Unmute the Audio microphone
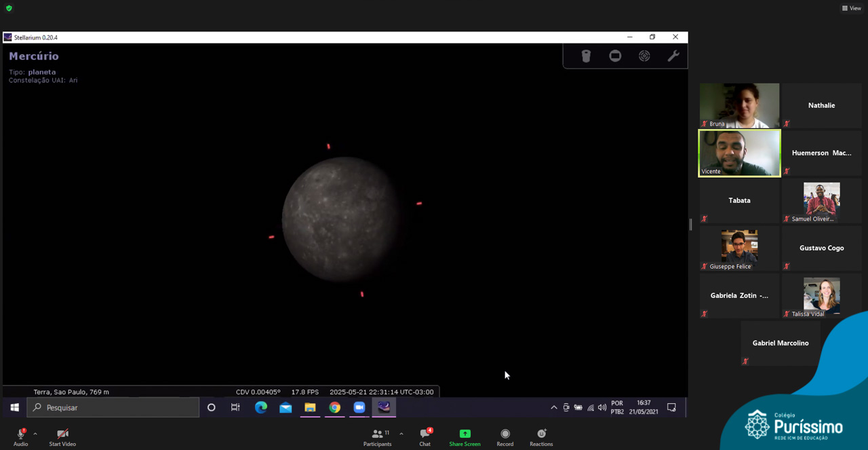Image resolution: width=868 pixels, height=450 pixels. [20, 437]
